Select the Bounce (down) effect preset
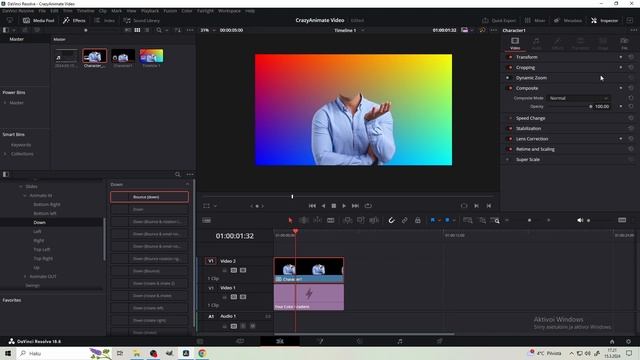The image size is (640, 360). coord(149,197)
